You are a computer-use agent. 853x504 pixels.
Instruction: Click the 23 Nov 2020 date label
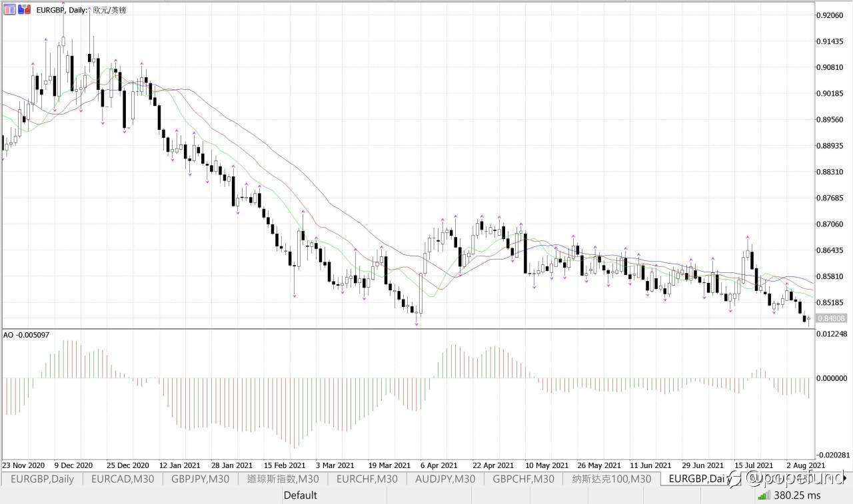(x=23, y=465)
